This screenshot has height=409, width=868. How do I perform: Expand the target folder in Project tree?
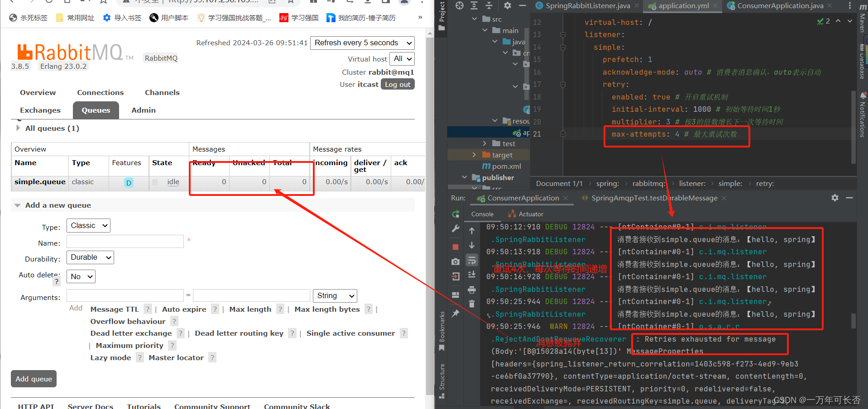[474, 155]
